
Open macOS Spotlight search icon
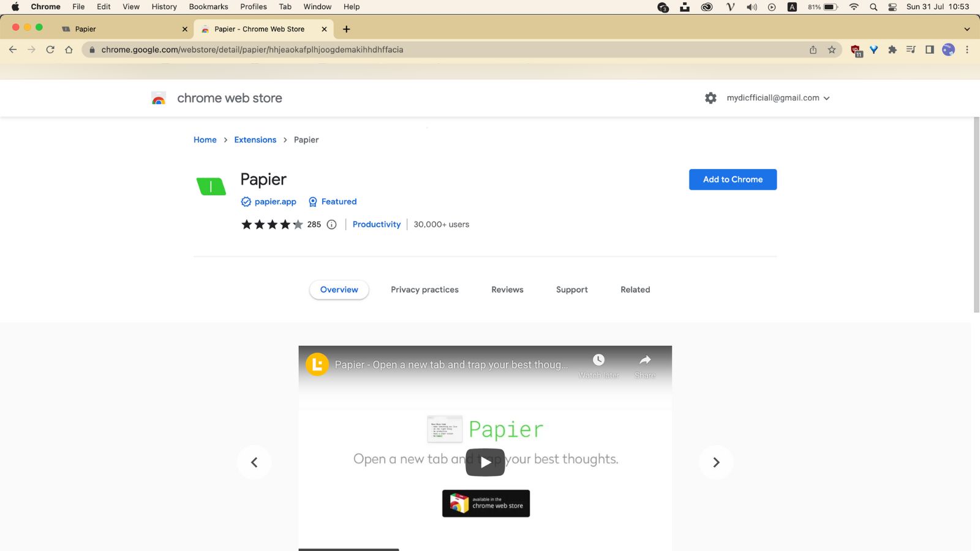click(x=873, y=7)
